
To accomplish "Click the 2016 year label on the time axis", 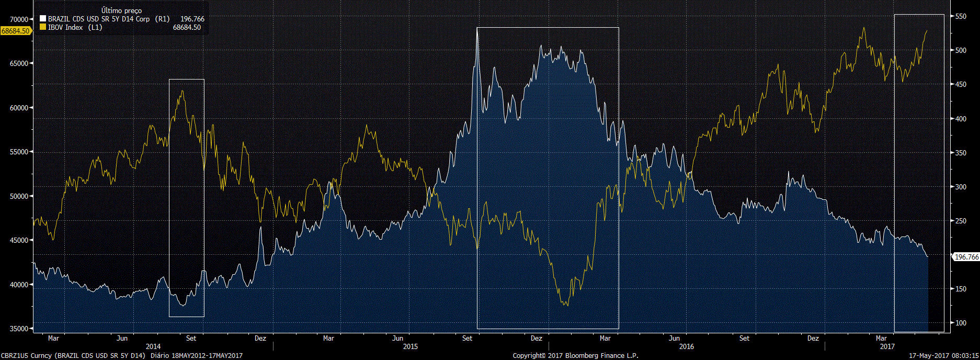I will [687, 346].
